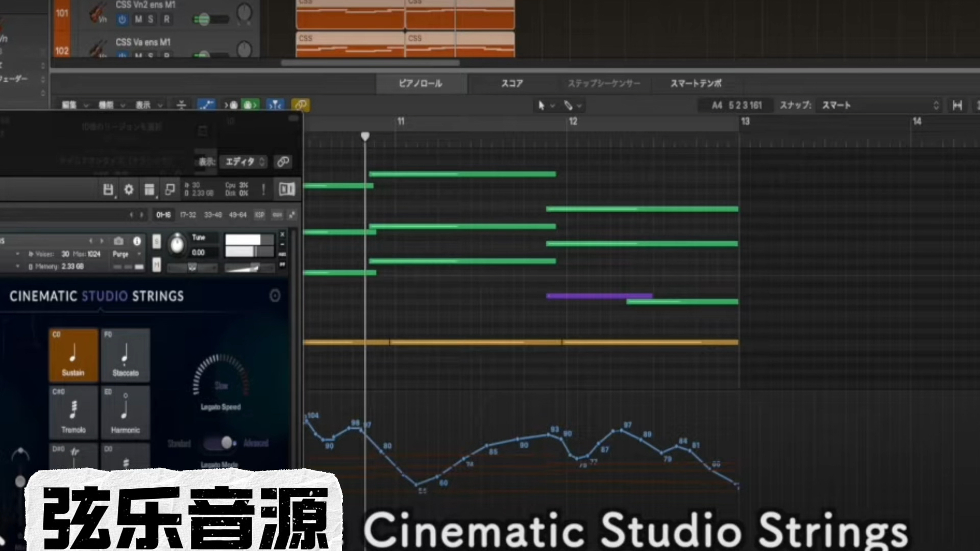
Task: Click the instrument info icon
Action: click(x=137, y=241)
